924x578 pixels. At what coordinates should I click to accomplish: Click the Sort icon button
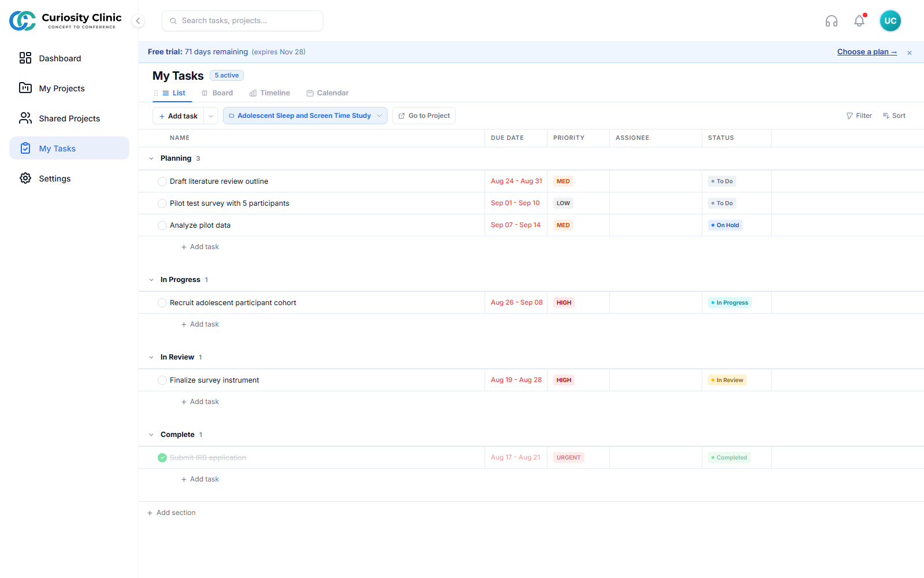(894, 116)
